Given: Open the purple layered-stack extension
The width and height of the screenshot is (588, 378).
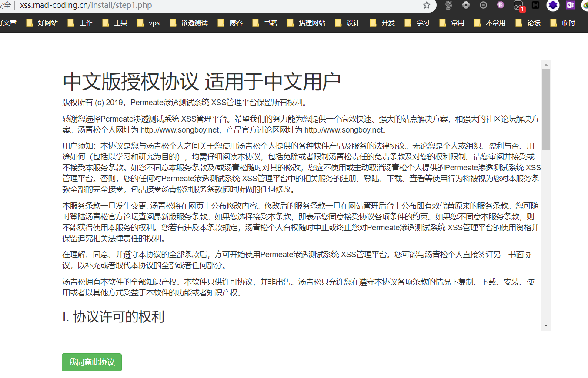Looking at the screenshot, I should [x=553, y=5].
